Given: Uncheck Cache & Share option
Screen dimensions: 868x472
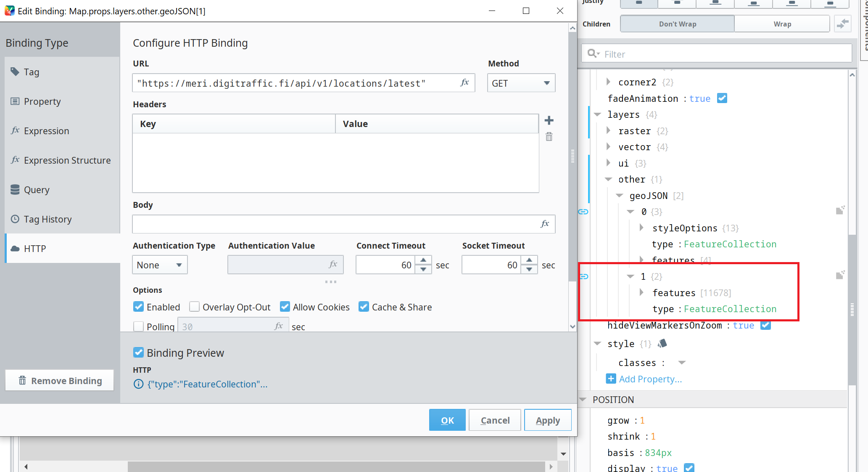Looking at the screenshot, I should (364, 307).
